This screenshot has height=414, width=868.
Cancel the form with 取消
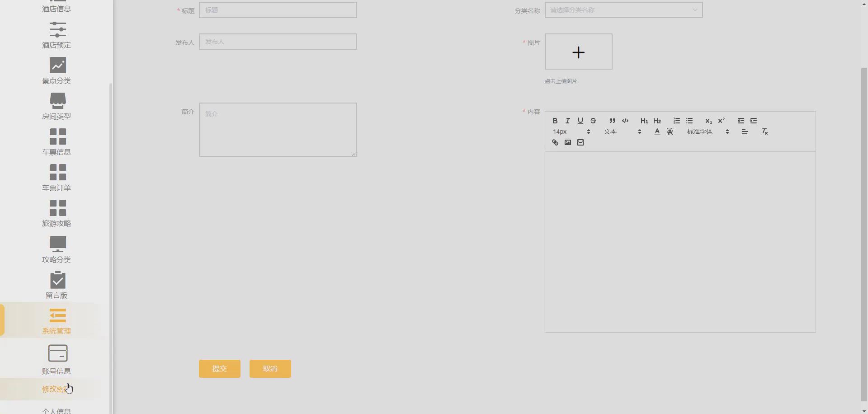(x=270, y=369)
